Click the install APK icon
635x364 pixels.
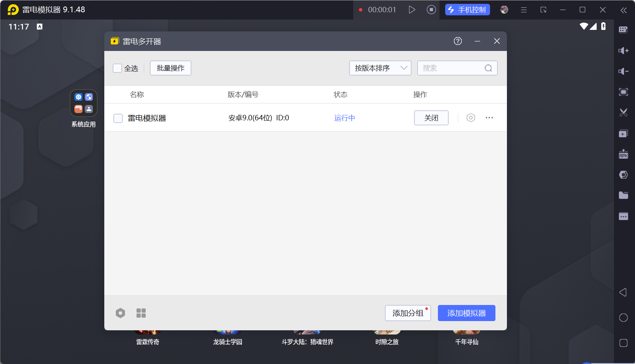(x=623, y=154)
